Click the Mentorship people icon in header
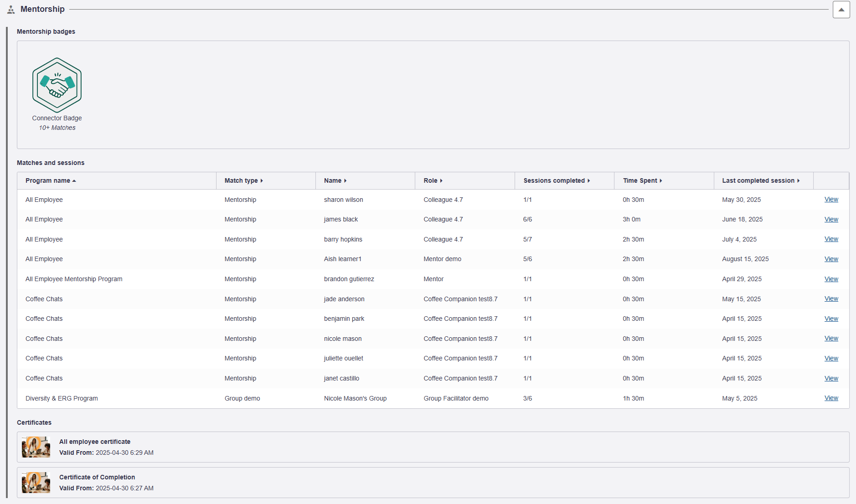The width and height of the screenshot is (856, 504). [x=11, y=10]
